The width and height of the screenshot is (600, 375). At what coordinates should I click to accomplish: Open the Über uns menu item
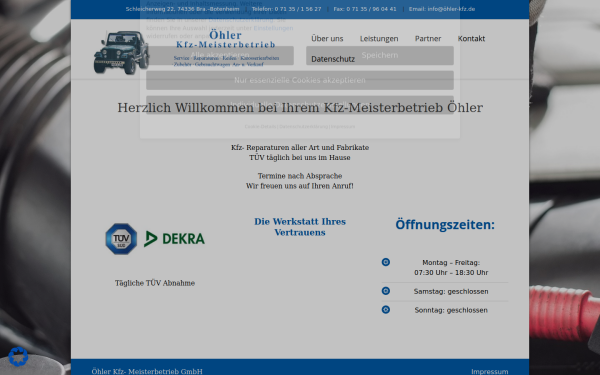(327, 39)
